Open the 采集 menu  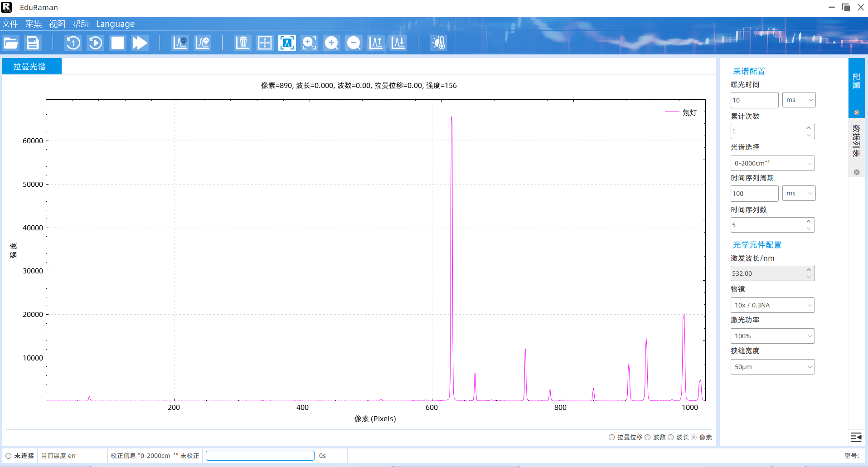pos(34,24)
